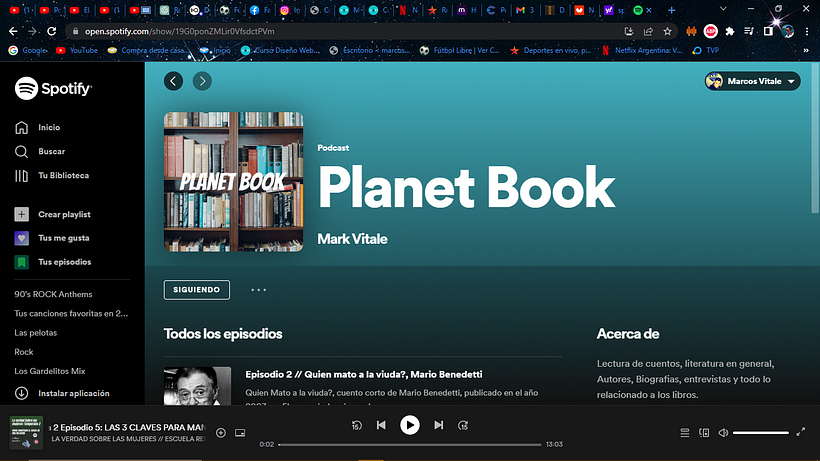Toggle Chrome side panel icon

pyautogui.click(x=768, y=31)
